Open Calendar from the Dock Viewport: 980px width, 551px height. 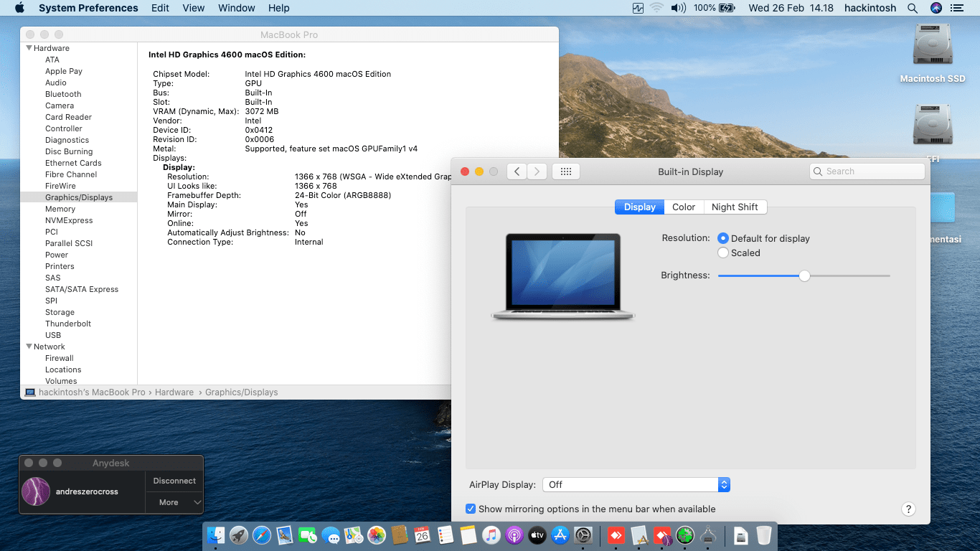[423, 535]
